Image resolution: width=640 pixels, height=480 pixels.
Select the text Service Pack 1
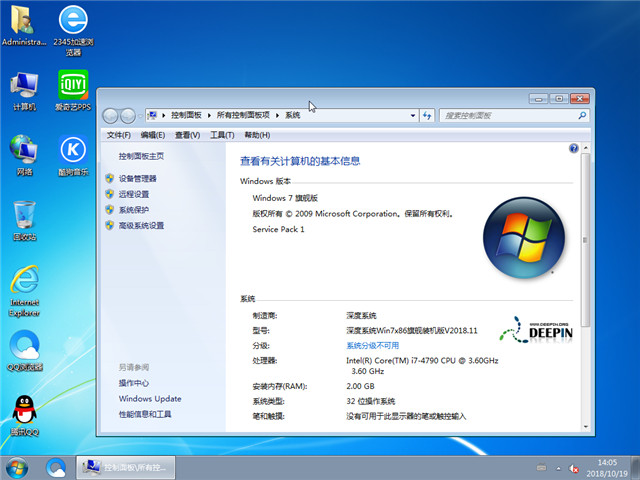[278, 229]
